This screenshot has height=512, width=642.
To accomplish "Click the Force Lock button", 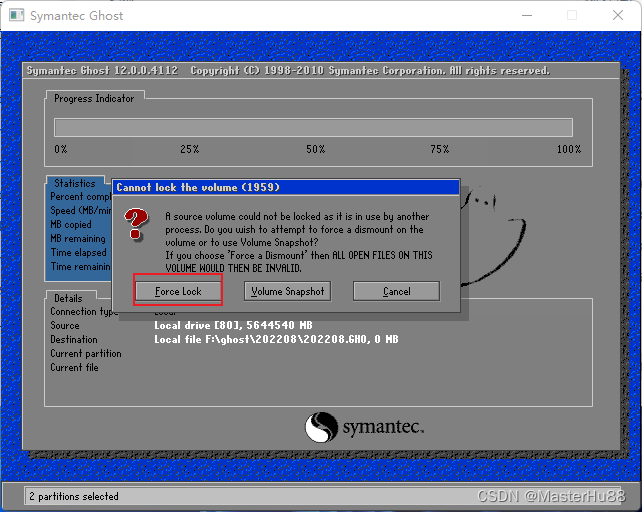I will (178, 291).
